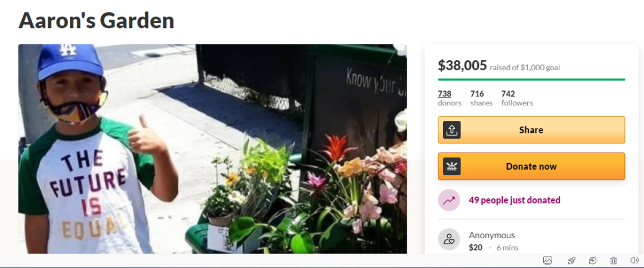
Task: Click the circled plus icon in bottom bar
Action: (x=592, y=260)
